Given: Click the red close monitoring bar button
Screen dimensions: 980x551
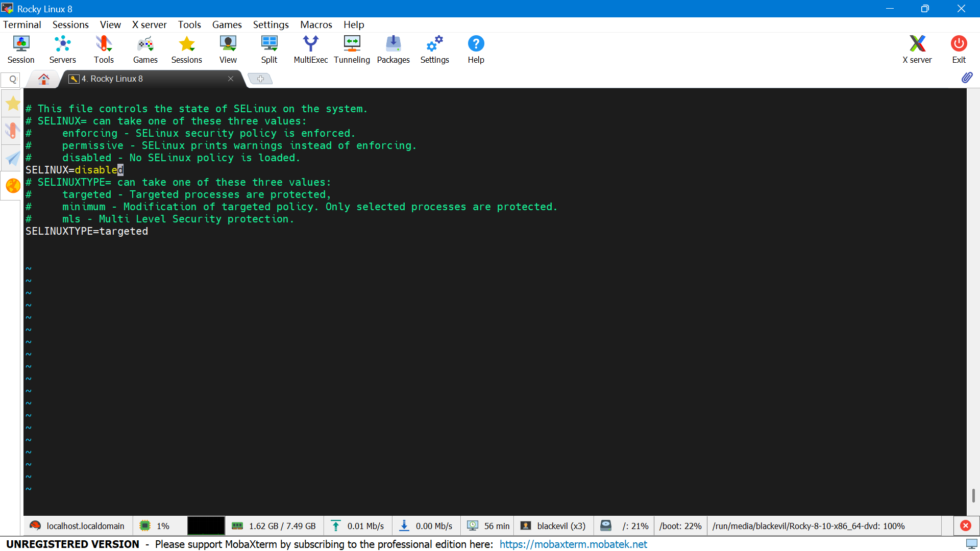Looking at the screenshot, I should click(x=966, y=525).
